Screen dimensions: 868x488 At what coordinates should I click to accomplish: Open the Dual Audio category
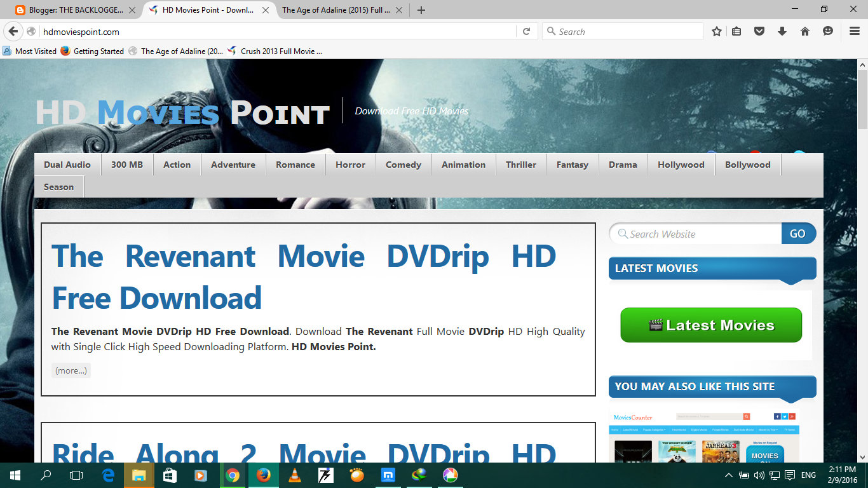click(x=67, y=165)
